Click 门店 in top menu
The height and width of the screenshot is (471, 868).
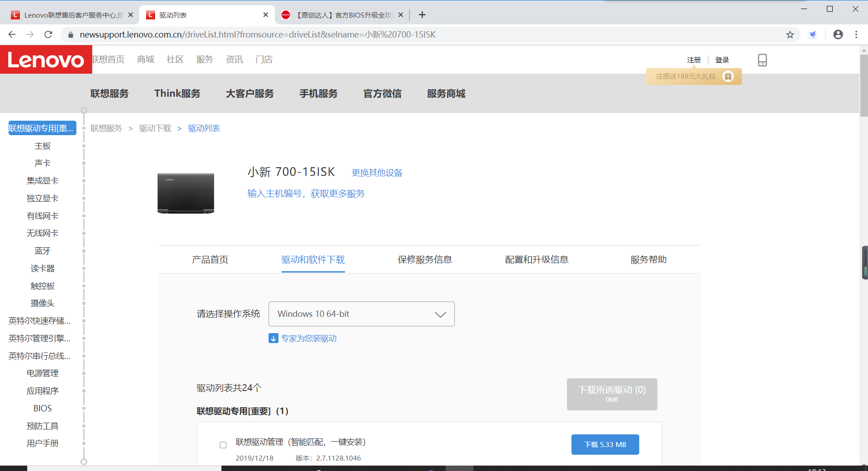pos(264,60)
